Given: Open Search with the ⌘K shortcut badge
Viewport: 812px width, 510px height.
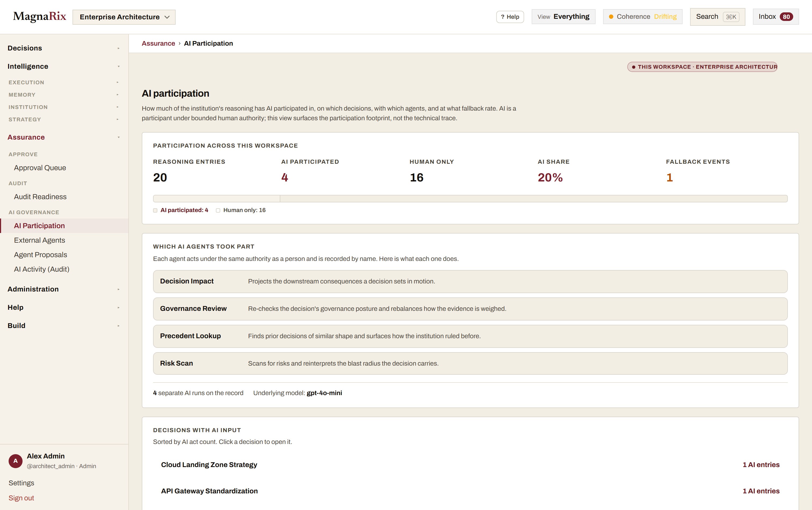Looking at the screenshot, I should coord(717,17).
